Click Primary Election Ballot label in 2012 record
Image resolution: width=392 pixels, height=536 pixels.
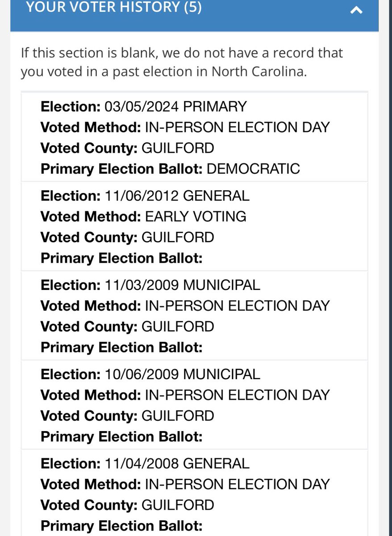pyautogui.click(x=121, y=258)
